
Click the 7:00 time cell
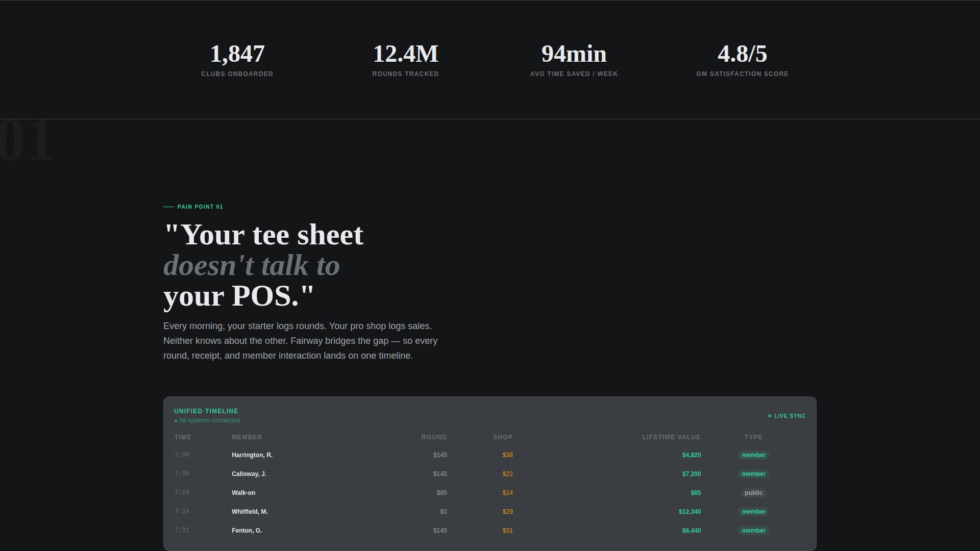click(x=182, y=455)
